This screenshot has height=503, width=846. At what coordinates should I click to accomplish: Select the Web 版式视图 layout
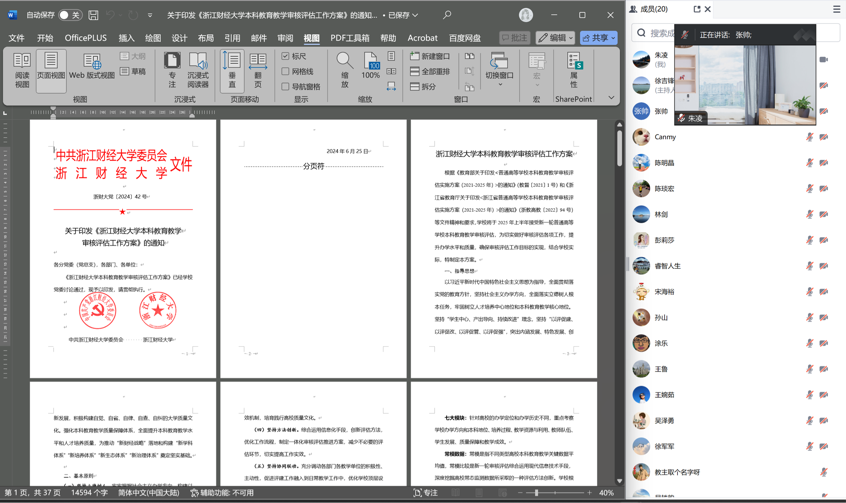[x=91, y=68]
